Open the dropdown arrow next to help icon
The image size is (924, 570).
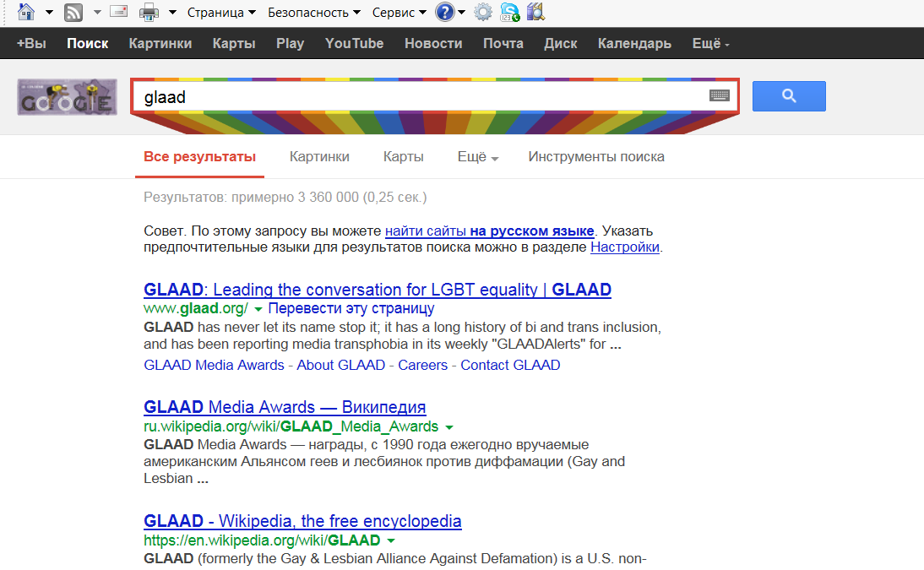pos(461,13)
